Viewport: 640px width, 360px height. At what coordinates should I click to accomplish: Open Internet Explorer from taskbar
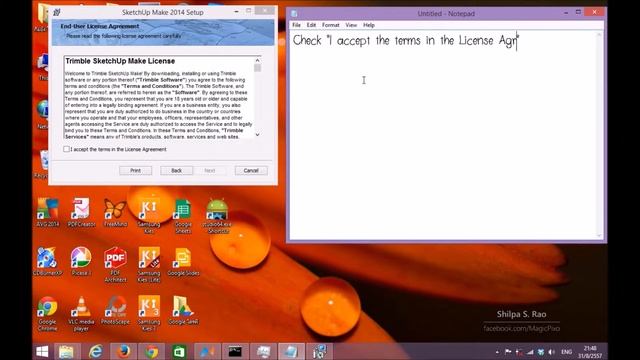coord(96,351)
